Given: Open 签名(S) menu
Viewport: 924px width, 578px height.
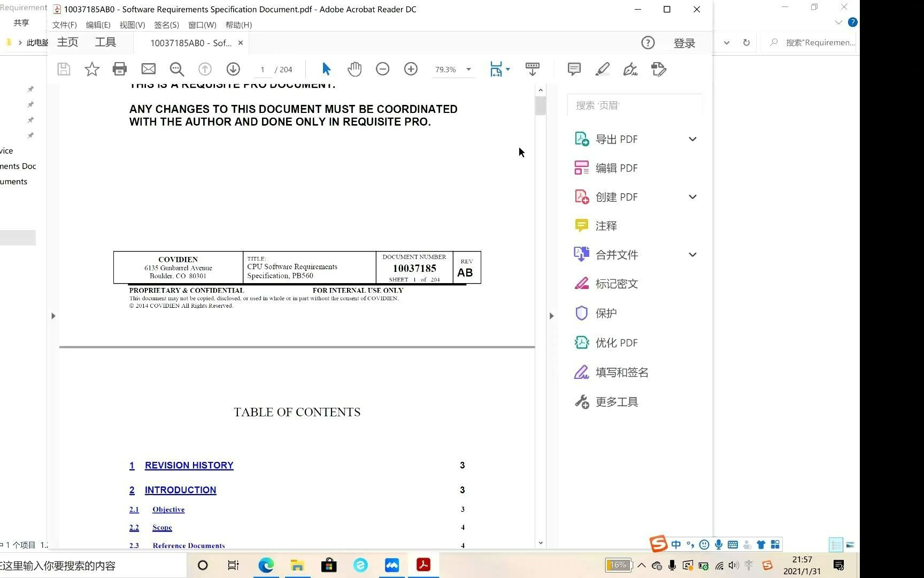Looking at the screenshot, I should tap(166, 25).
